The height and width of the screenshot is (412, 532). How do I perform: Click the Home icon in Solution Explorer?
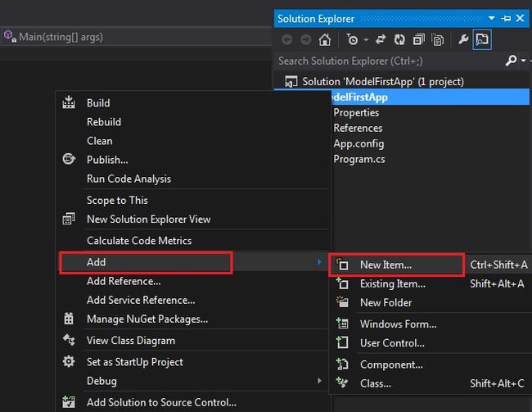coord(325,39)
